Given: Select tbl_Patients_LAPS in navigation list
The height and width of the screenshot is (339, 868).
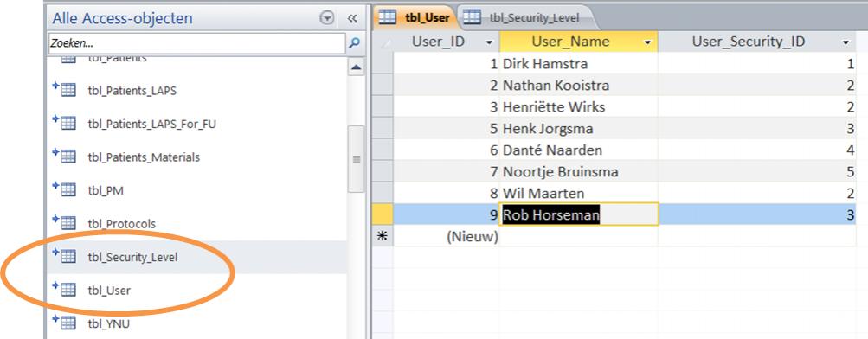Looking at the screenshot, I should click(132, 91).
